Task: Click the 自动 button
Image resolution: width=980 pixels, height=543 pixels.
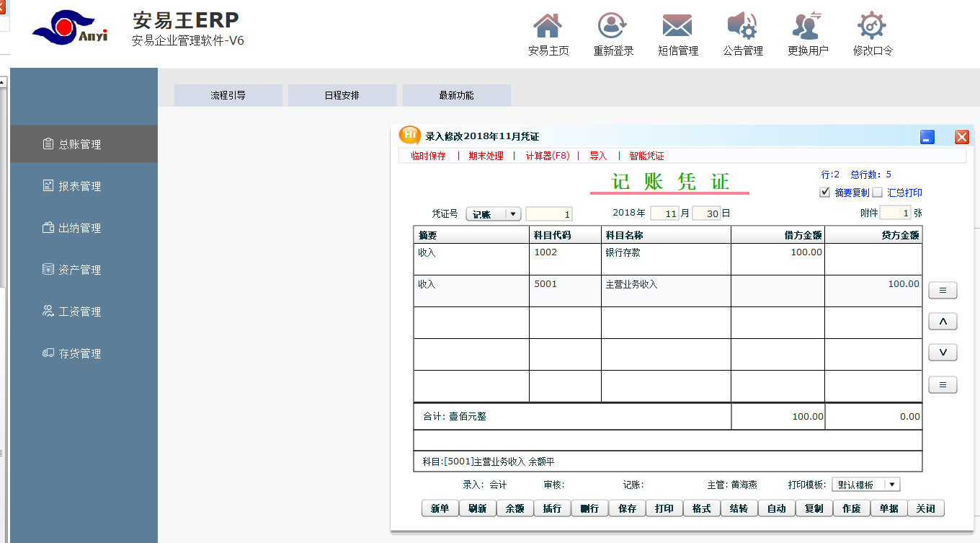Action: click(777, 508)
